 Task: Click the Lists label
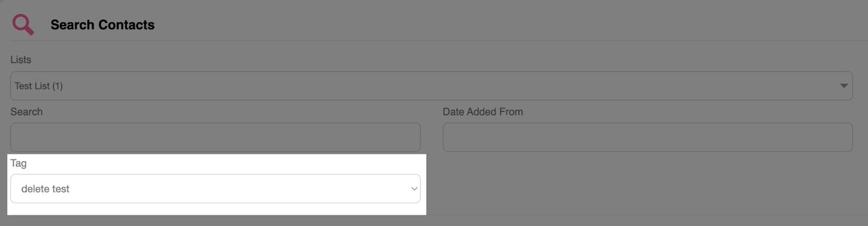point(21,60)
